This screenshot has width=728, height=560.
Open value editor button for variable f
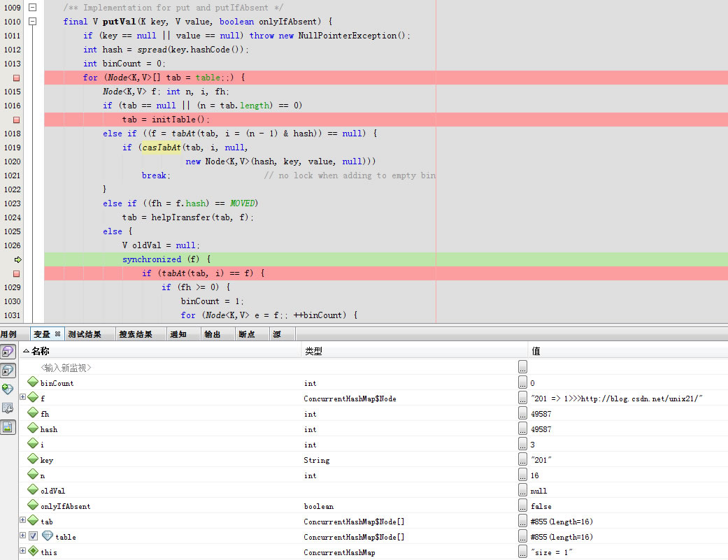[x=523, y=398]
